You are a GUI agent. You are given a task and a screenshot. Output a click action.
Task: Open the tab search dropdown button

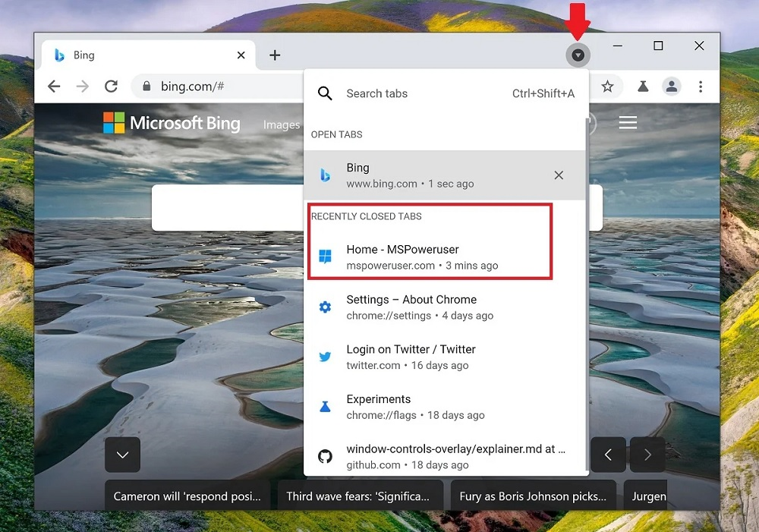coord(578,55)
